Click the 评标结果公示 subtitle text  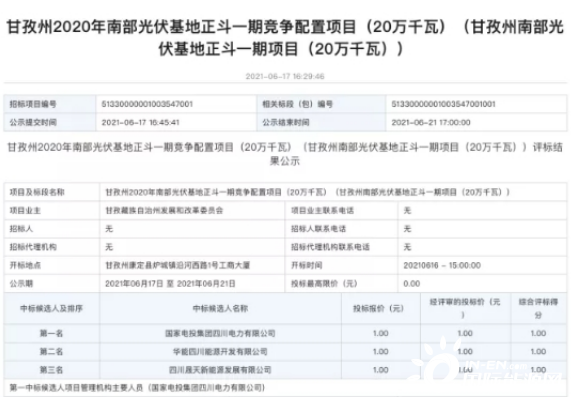coord(285,154)
